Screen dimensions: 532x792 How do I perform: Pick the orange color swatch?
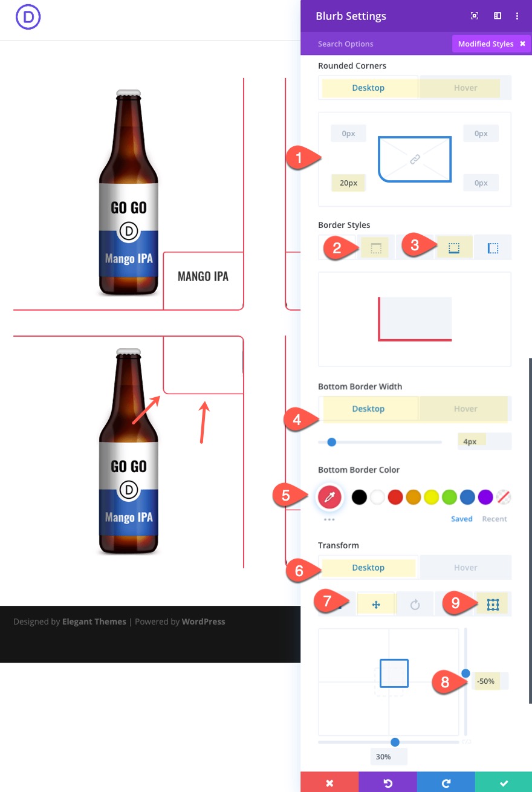414,498
